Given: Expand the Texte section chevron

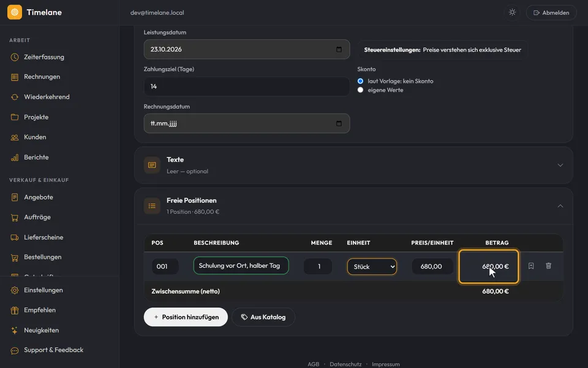Looking at the screenshot, I should coord(560,165).
